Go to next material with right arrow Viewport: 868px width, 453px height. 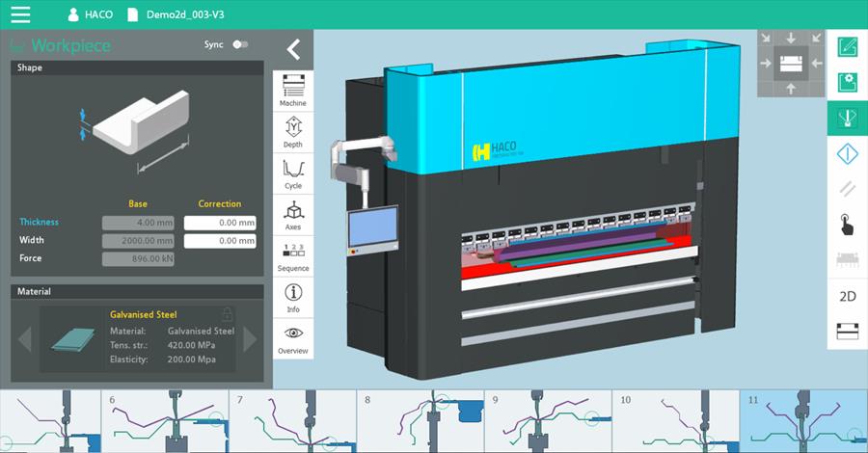(x=250, y=339)
